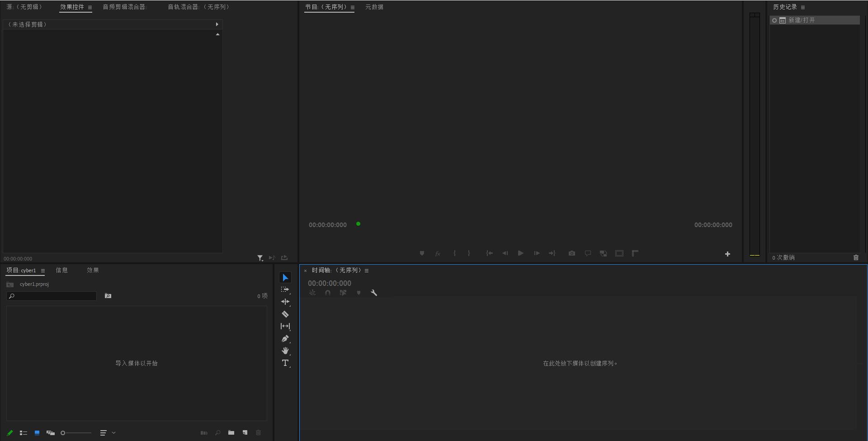The width and height of the screenshot is (868, 441).
Task: Click the Add Marker icon in Program monitor
Action: [422, 253]
